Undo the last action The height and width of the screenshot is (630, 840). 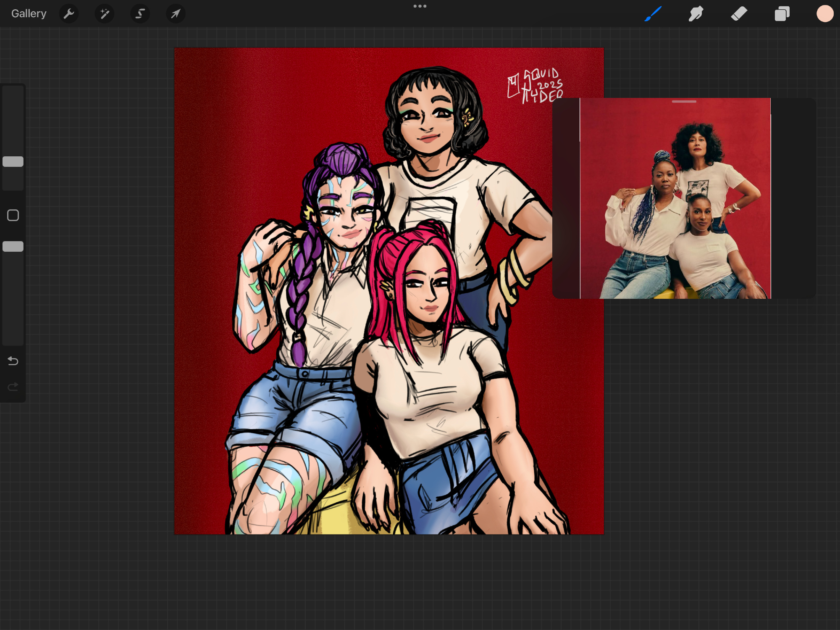click(13, 361)
